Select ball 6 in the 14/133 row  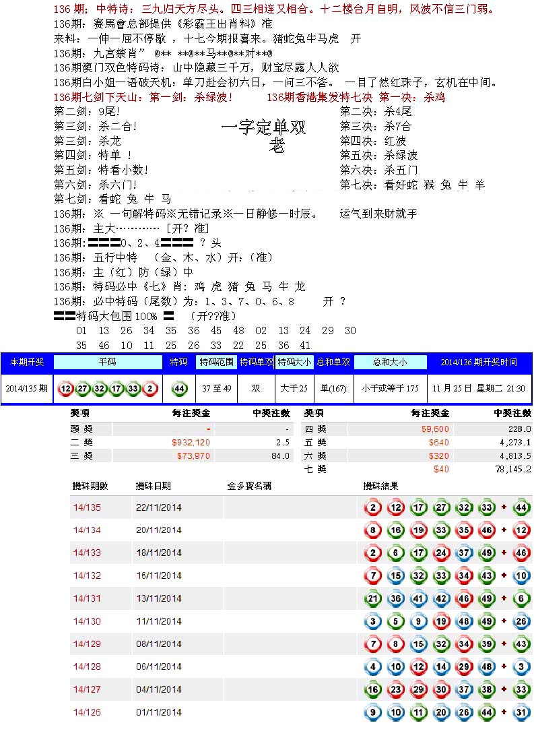[395, 553]
